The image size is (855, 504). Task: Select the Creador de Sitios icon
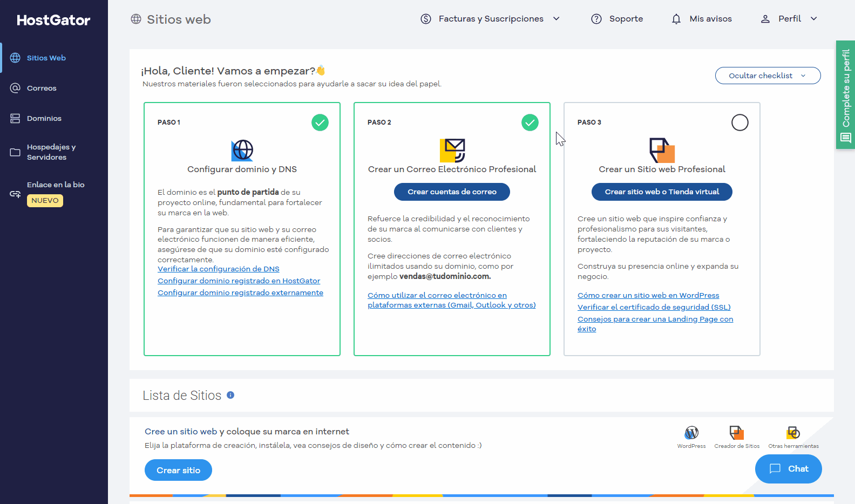[737, 433]
